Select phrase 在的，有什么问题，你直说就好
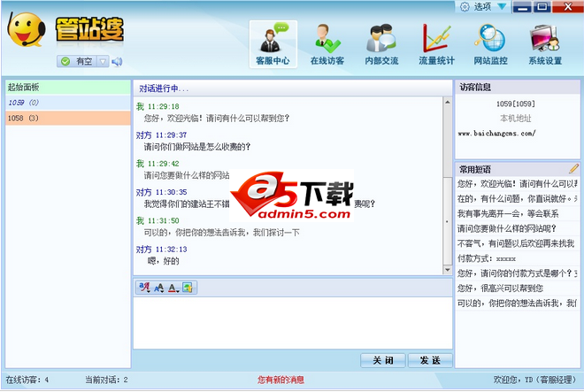 tap(518, 198)
